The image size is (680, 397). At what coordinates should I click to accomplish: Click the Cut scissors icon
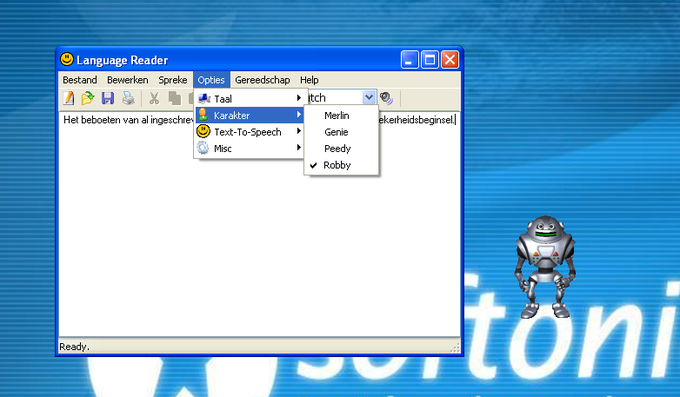[x=154, y=98]
